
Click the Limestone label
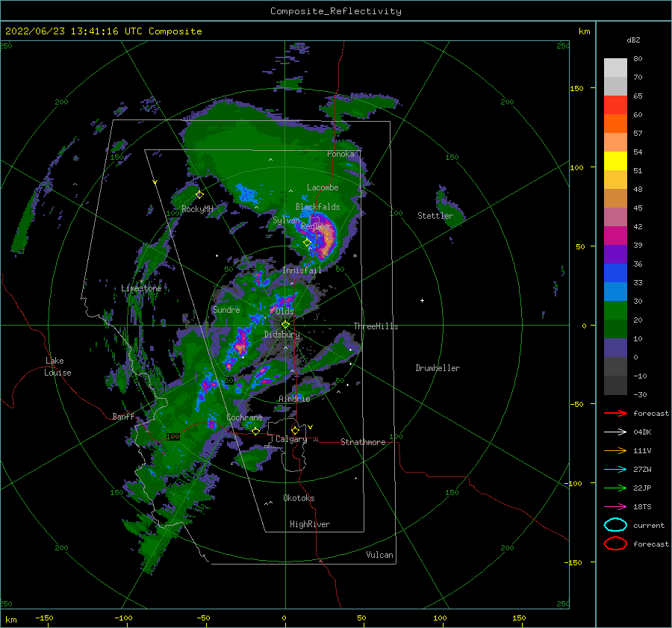click(x=141, y=288)
